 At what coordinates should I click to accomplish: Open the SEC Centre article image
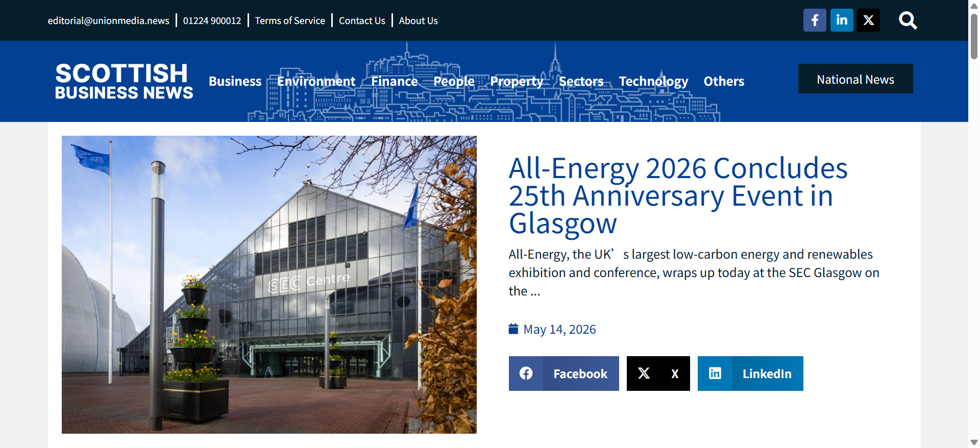pyautogui.click(x=269, y=285)
